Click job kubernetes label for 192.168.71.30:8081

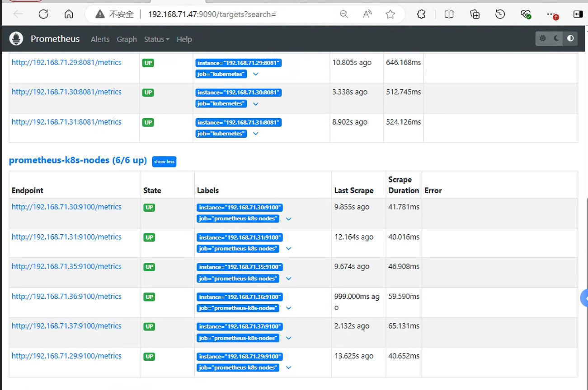pyautogui.click(x=221, y=103)
